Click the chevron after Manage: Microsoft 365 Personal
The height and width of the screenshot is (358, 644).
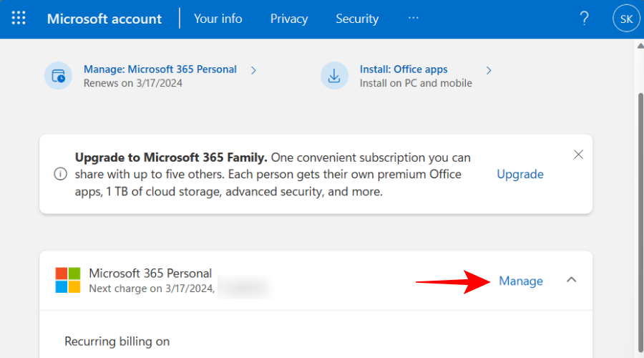click(254, 70)
